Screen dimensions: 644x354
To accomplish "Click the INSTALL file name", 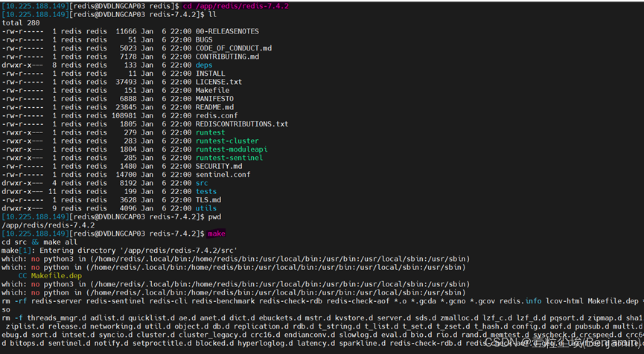I will click(x=210, y=74).
